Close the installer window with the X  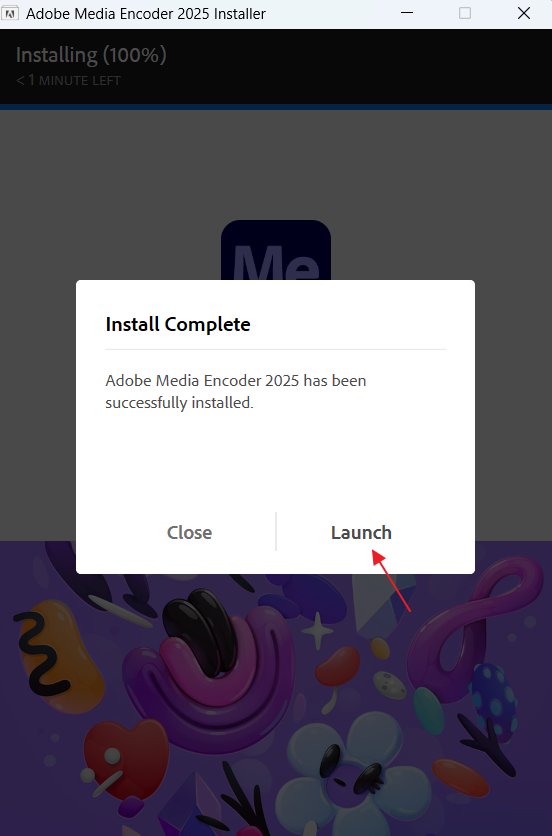524,13
